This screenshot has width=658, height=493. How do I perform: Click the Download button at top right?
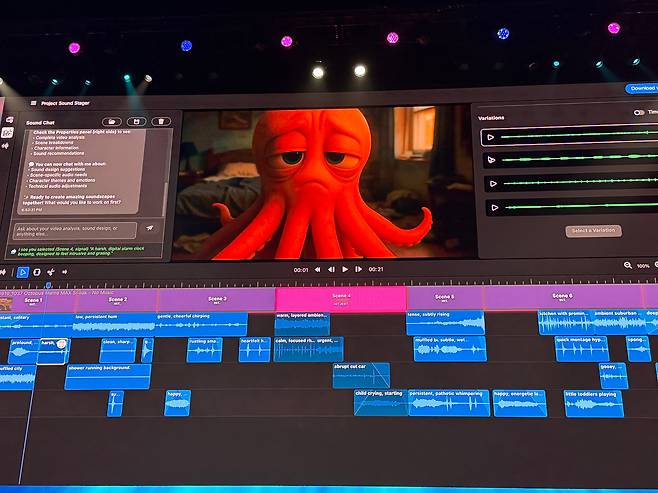[x=640, y=88]
